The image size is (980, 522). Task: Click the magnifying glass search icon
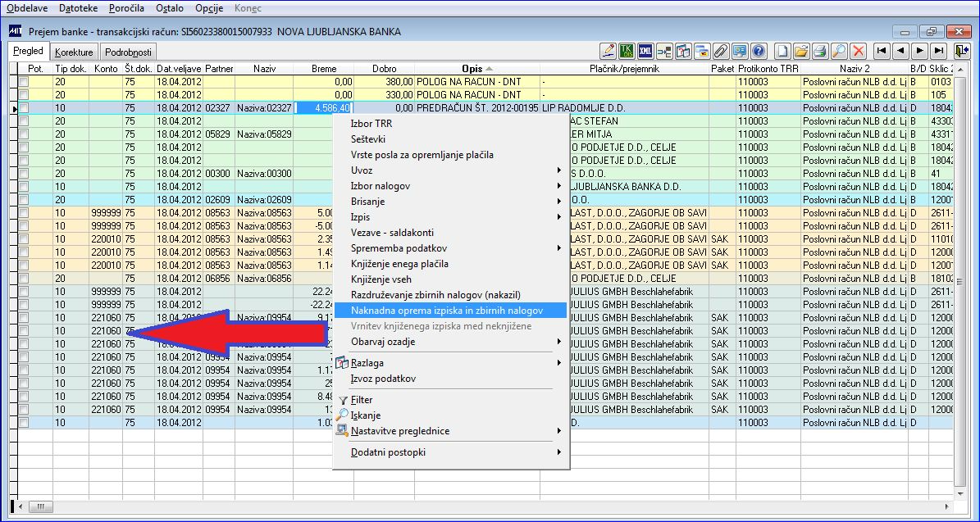pos(838,51)
